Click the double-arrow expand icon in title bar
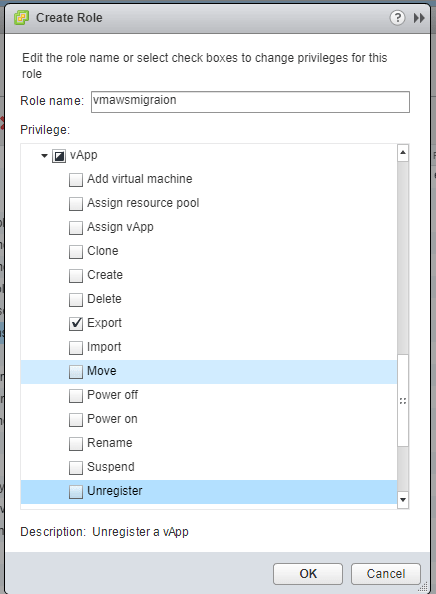The image size is (436, 594). tap(419, 18)
